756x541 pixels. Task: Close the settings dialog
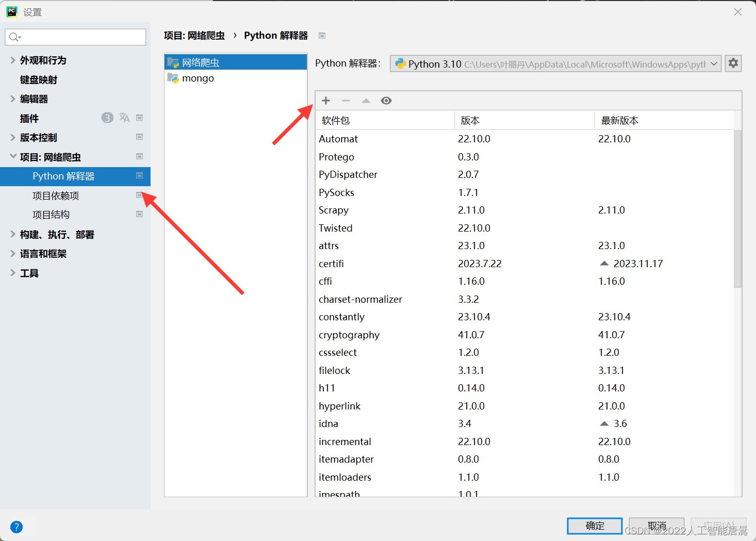(x=738, y=12)
